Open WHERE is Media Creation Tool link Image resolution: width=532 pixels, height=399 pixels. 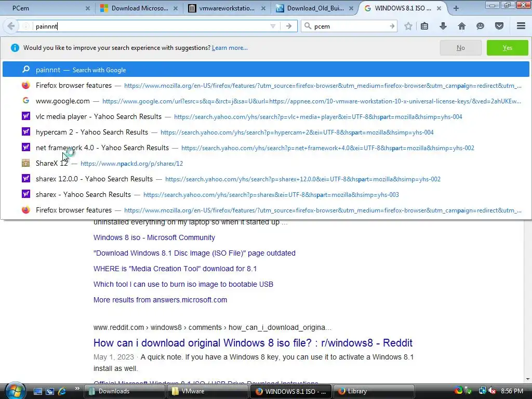point(175,269)
